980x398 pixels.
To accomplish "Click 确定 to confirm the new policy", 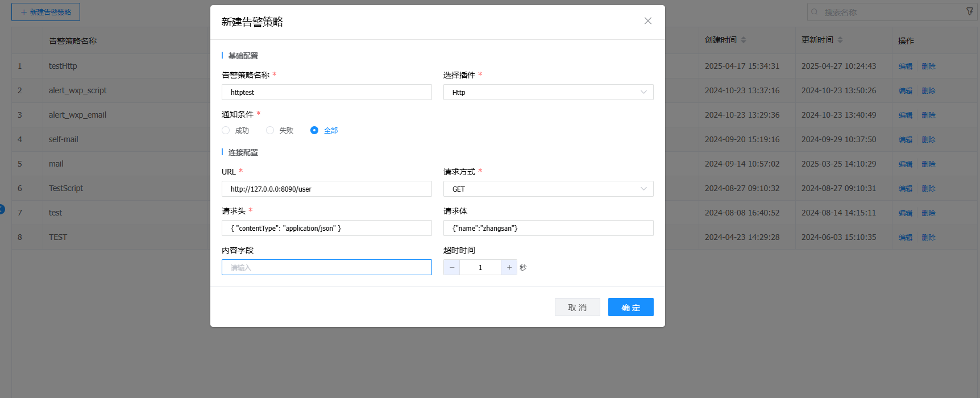I will coord(630,307).
